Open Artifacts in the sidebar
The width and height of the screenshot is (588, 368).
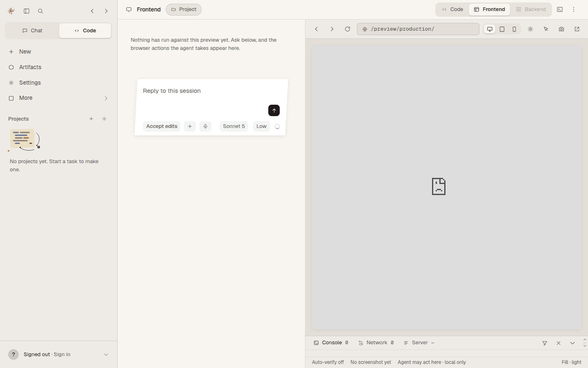59,67
